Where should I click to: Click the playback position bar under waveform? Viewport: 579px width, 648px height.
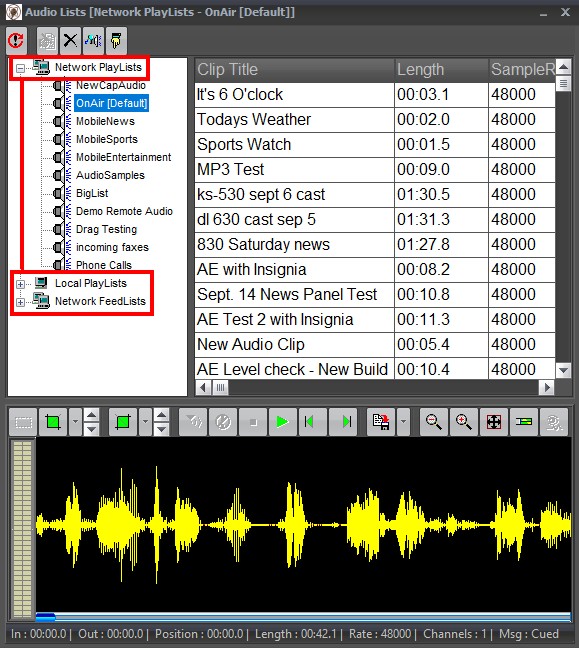tap(303, 617)
